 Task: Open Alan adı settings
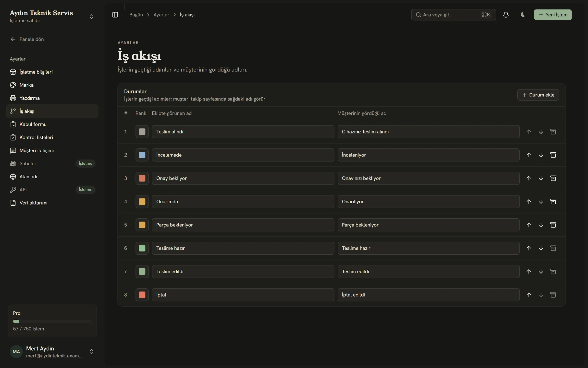[52, 177]
